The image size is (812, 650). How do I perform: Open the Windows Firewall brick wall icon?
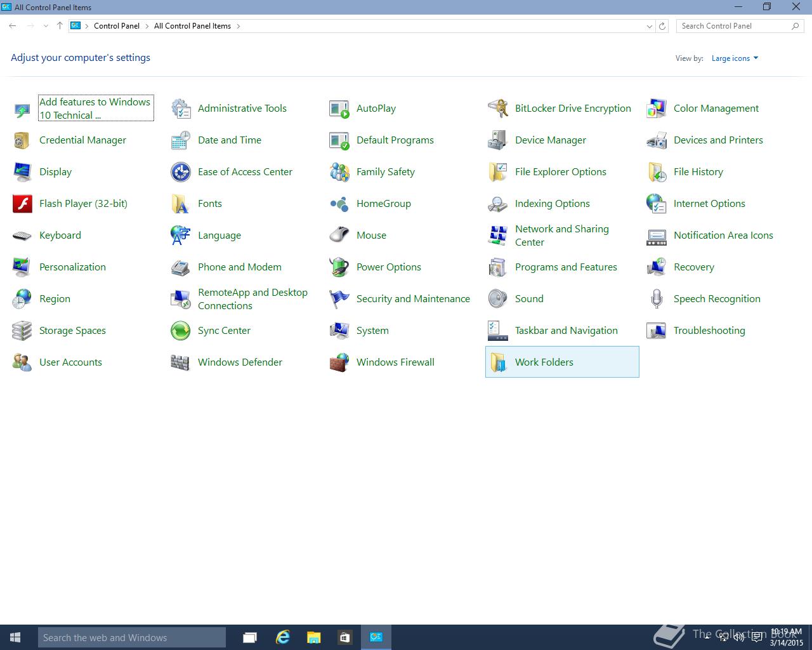pyautogui.click(x=339, y=362)
